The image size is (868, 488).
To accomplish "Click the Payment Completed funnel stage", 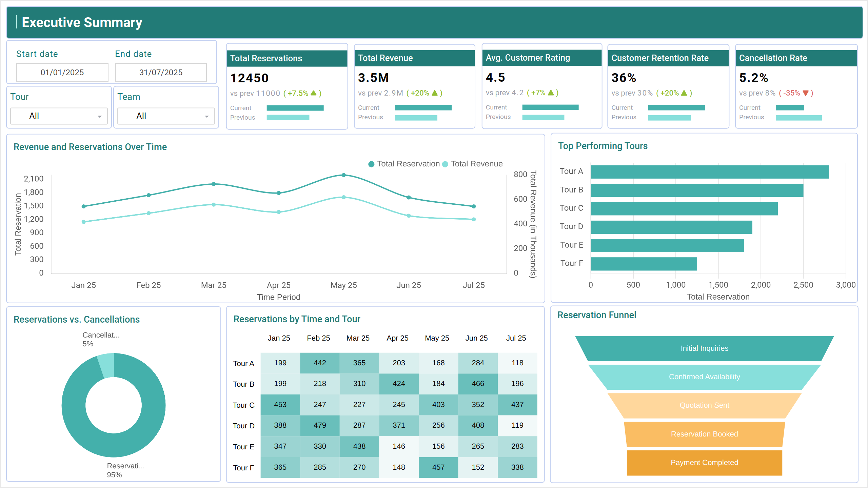I will (x=705, y=463).
